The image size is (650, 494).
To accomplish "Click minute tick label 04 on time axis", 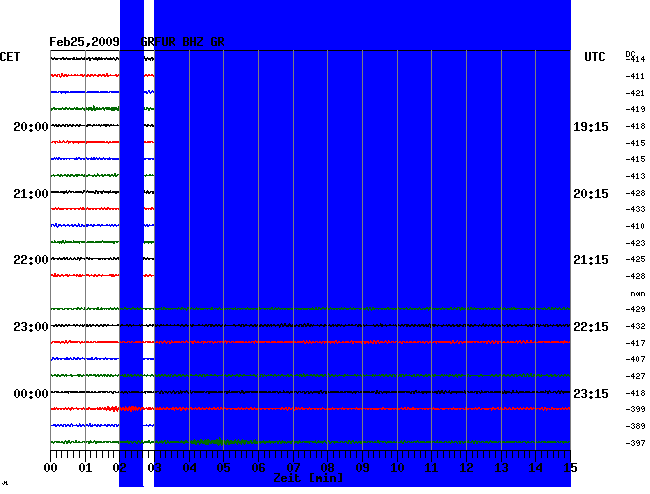I will tap(189, 468).
